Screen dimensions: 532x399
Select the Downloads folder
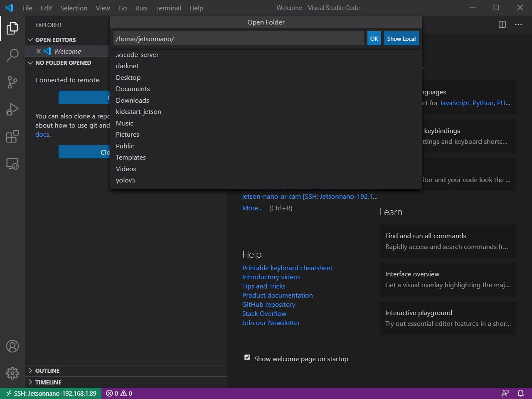266,101
